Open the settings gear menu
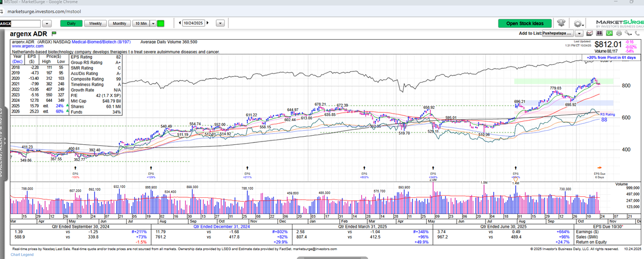 [578, 24]
